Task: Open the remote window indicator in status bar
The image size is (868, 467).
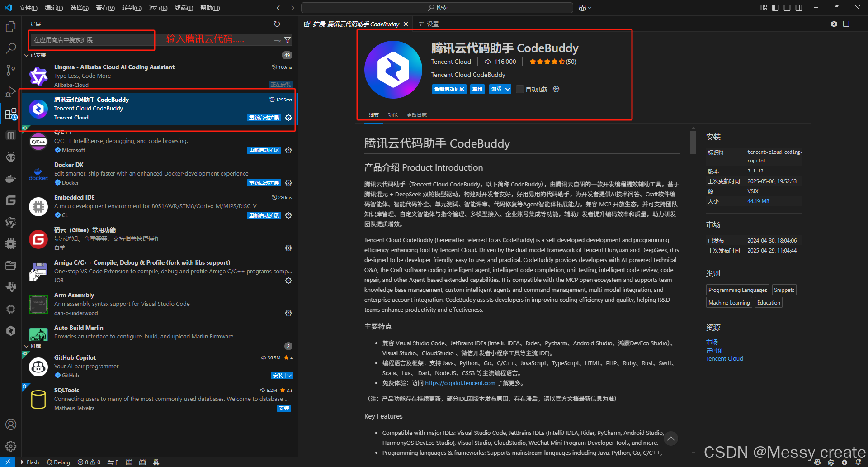Action: click(x=8, y=462)
